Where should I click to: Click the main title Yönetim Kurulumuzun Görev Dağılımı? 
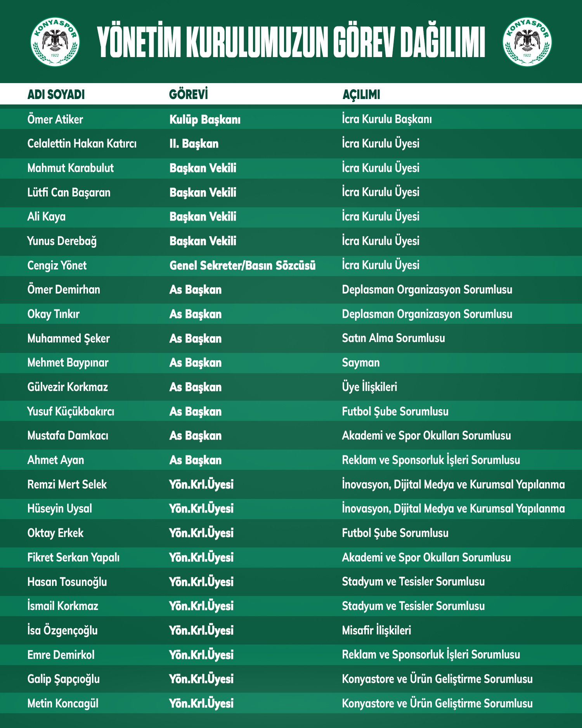291,42
